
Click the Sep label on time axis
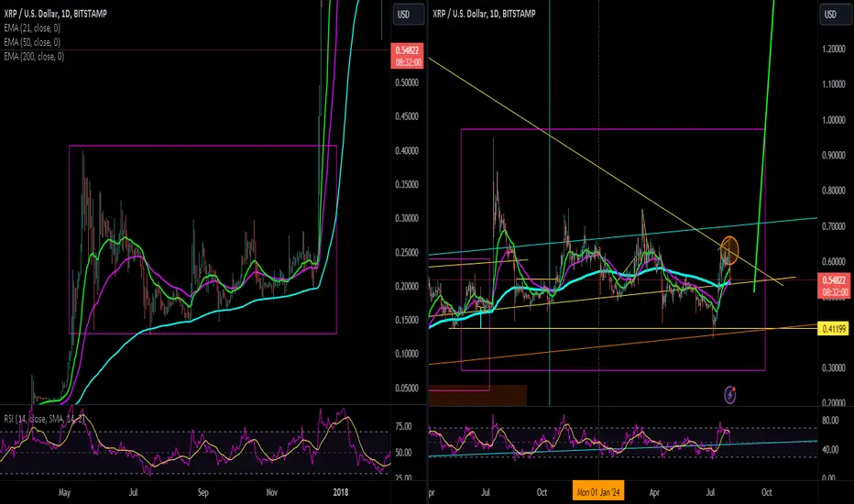[203, 493]
